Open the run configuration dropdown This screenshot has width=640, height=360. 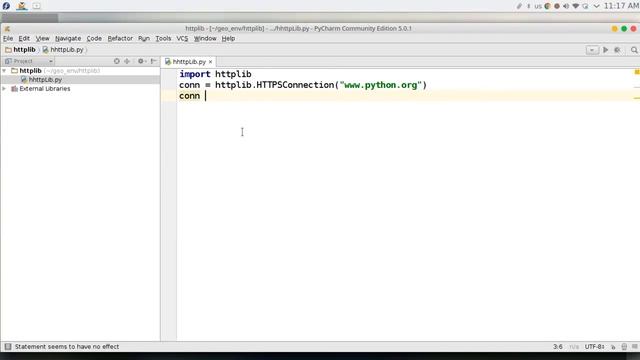click(592, 50)
